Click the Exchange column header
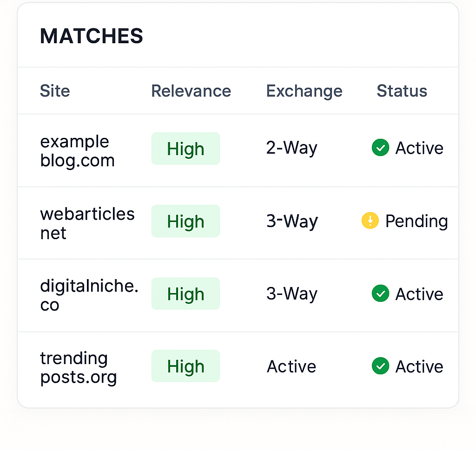Screen dimensions: 476x450 click(x=304, y=91)
